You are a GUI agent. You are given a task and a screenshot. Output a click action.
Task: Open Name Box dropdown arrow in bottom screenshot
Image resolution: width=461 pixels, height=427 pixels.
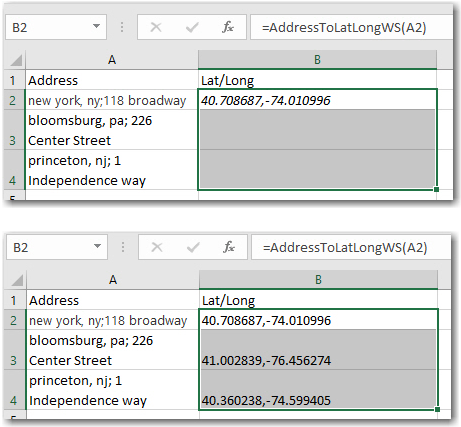pyautogui.click(x=97, y=246)
